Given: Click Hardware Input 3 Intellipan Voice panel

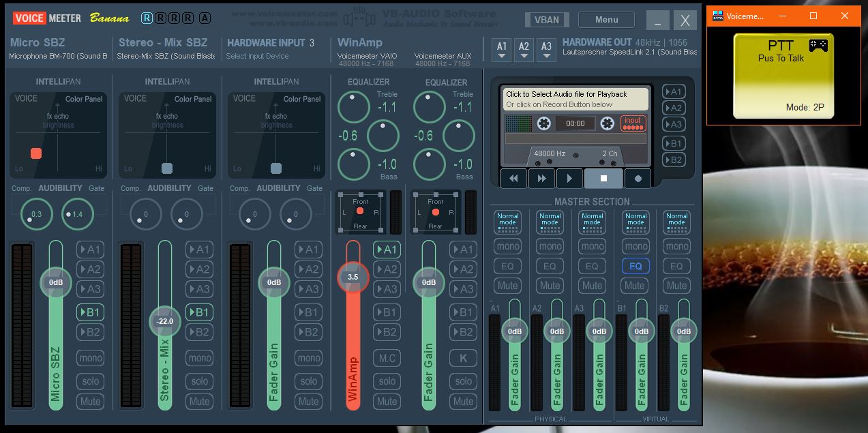Looking at the screenshot, I should [276, 134].
